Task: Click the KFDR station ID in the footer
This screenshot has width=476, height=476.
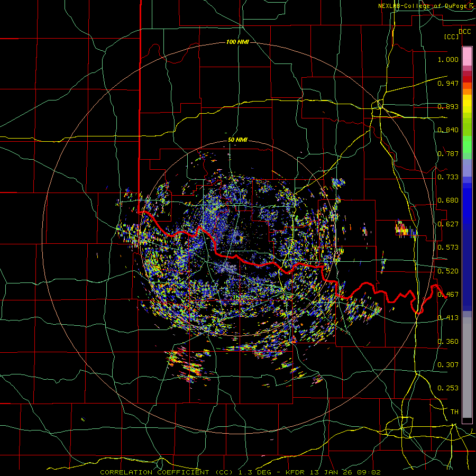Action: tap(296, 472)
